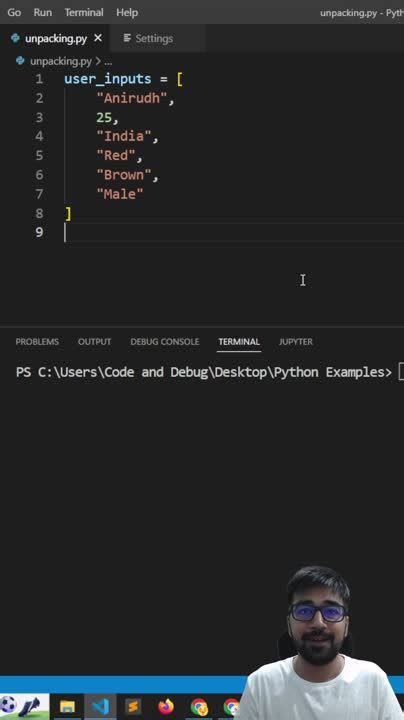The width and height of the screenshot is (404, 720).
Task: Click the Visual Studio Code taskbar icon
Action: (x=100, y=706)
